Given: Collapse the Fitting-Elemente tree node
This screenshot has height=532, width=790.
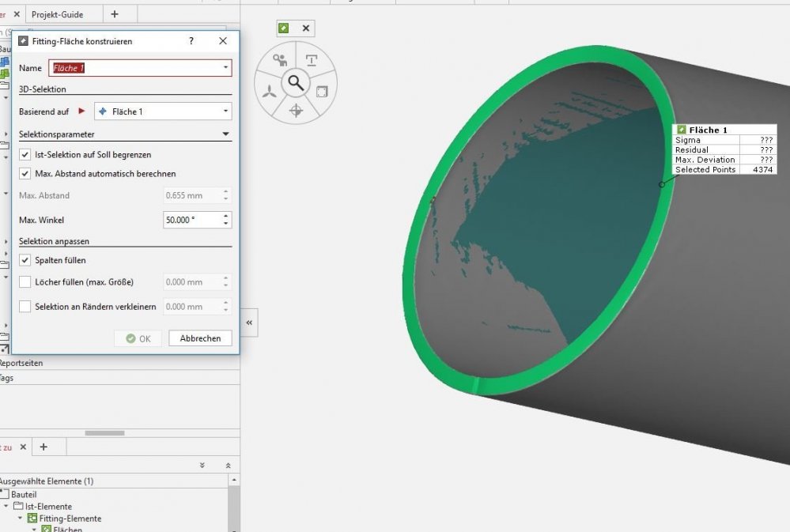Looking at the screenshot, I should [x=19, y=519].
